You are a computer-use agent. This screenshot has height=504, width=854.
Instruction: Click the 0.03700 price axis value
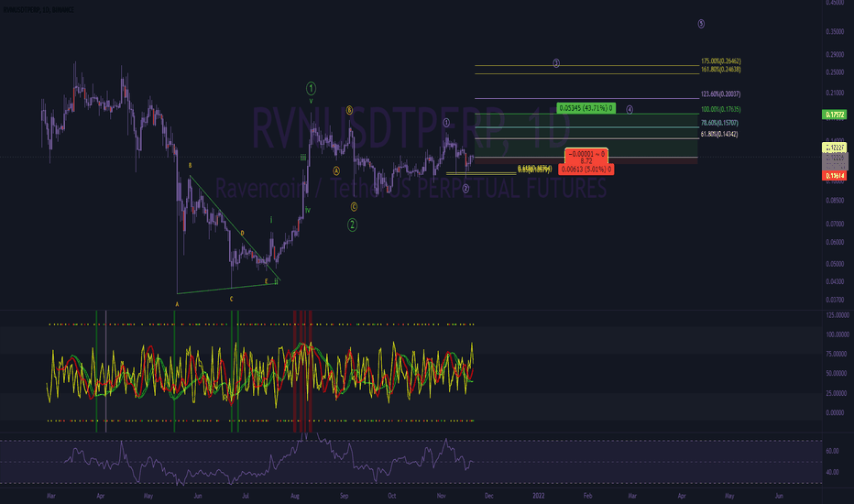[835, 300]
